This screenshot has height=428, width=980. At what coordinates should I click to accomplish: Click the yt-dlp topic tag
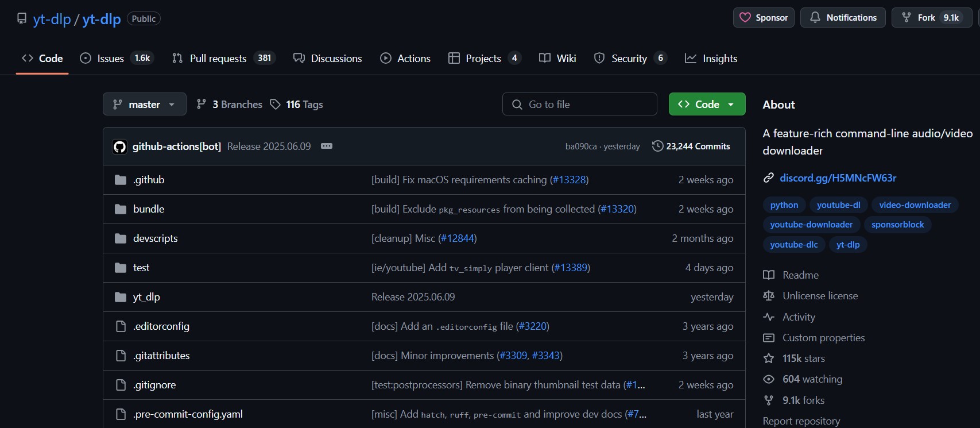tap(848, 245)
